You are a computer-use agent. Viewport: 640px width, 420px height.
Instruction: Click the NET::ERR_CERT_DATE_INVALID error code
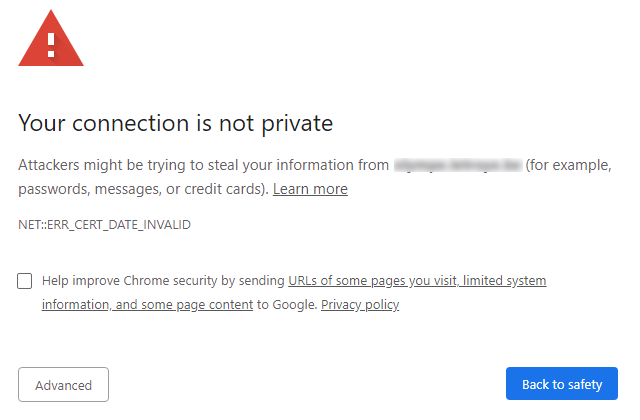click(104, 225)
